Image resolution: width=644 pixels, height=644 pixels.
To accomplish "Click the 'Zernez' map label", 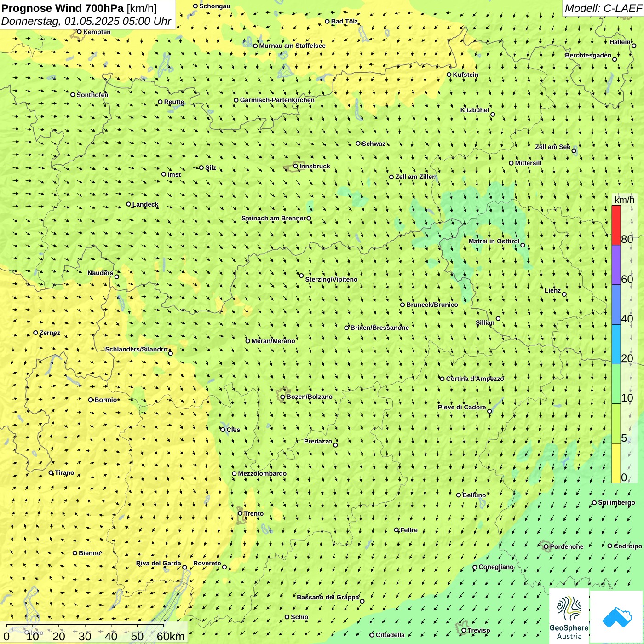I will 50,333.
